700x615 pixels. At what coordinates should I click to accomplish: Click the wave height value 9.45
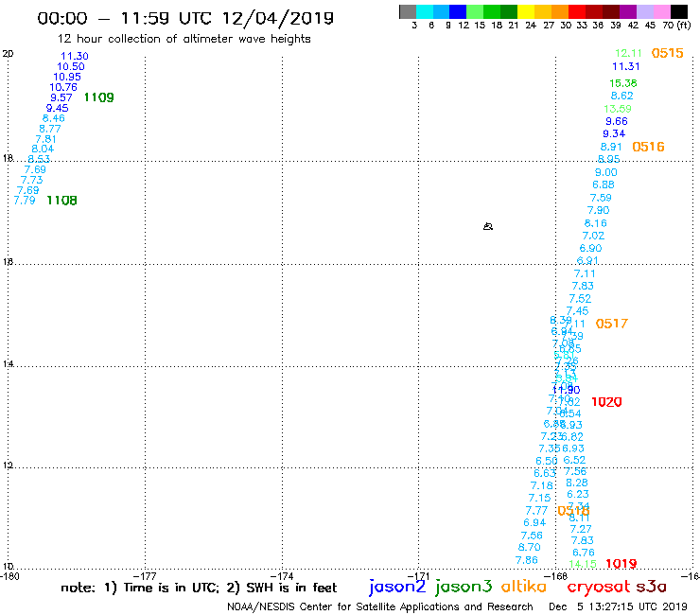pos(57,108)
